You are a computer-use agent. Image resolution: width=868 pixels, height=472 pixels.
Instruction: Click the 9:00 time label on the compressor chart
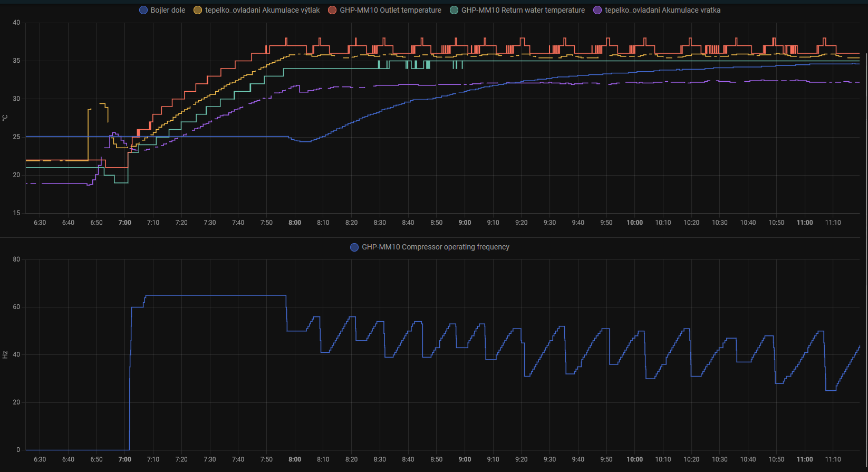(465, 459)
